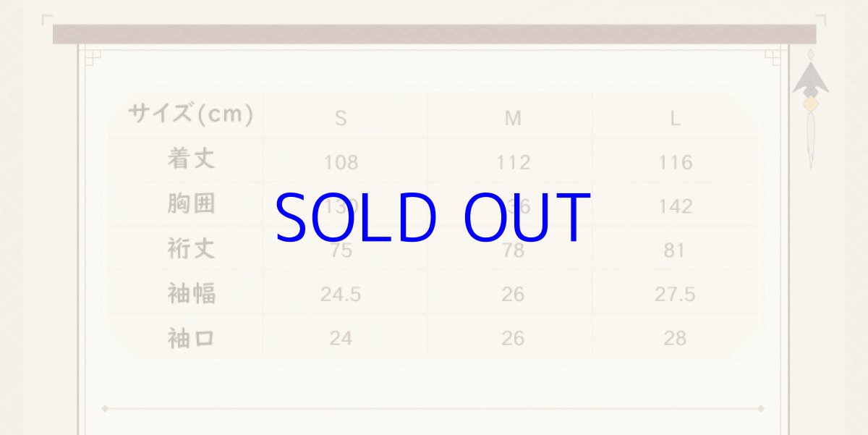Click the 着丈 row label

click(x=191, y=159)
